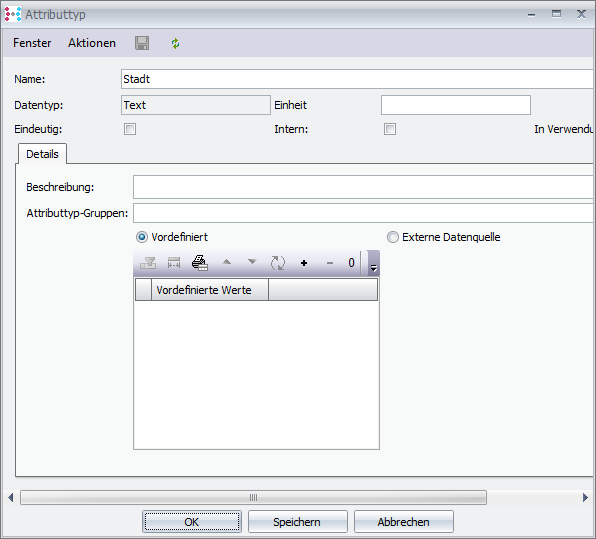Expand the values toolbar overflow dropdown
The height and width of the screenshot is (539, 596).
(374, 263)
